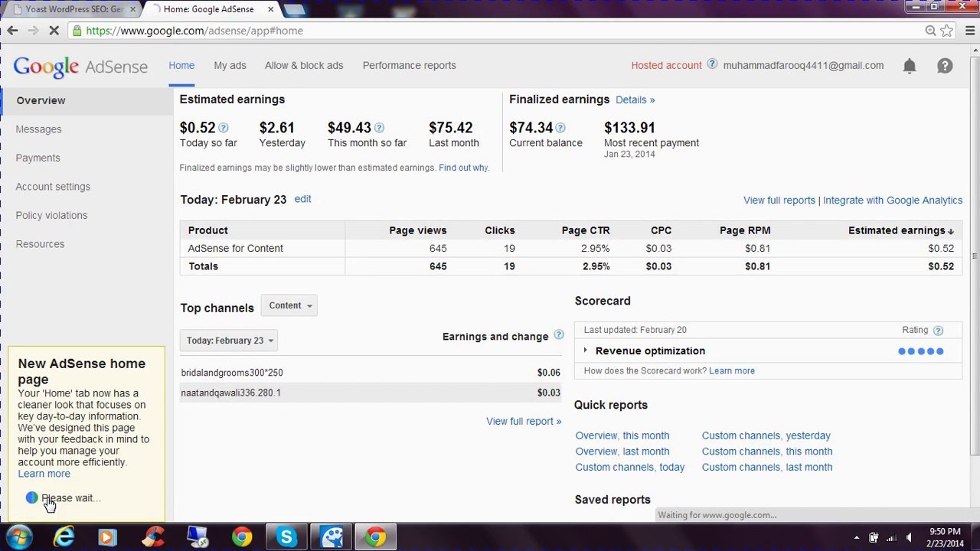
Task: Click the bridalandgrooms300*250 channel row
Action: (x=371, y=373)
